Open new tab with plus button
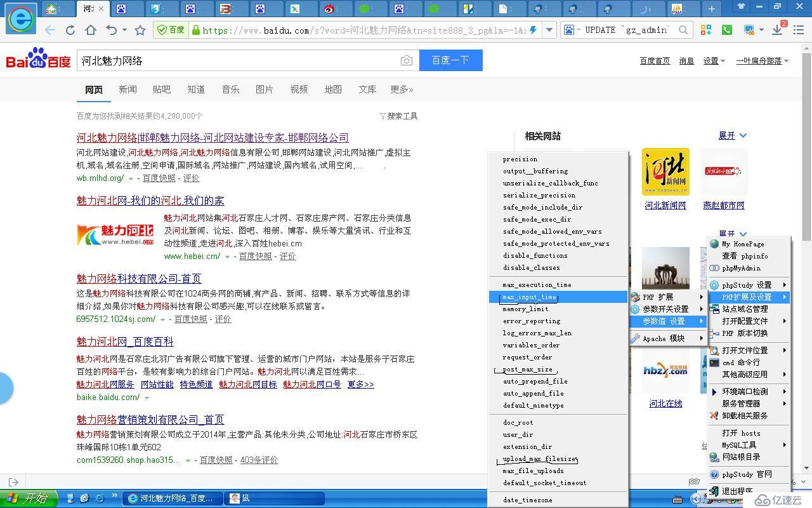812x508 pixels. (x=712, y=9)
